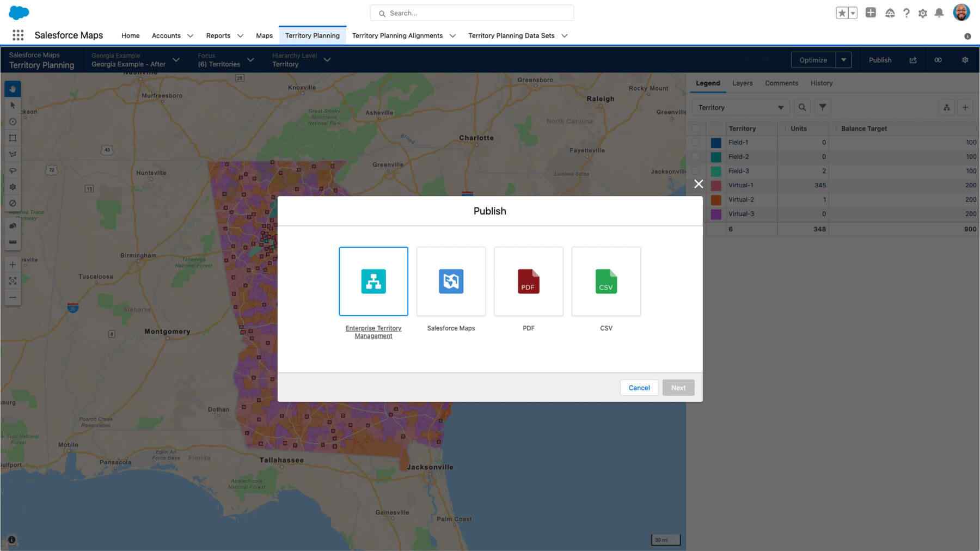
Task: Click the Next button
Action: coord(678,388)
